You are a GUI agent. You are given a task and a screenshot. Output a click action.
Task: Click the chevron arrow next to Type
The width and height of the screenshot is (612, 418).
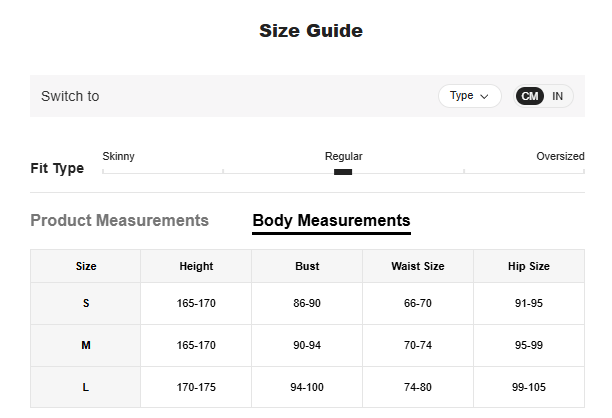(x=485, y=97)
